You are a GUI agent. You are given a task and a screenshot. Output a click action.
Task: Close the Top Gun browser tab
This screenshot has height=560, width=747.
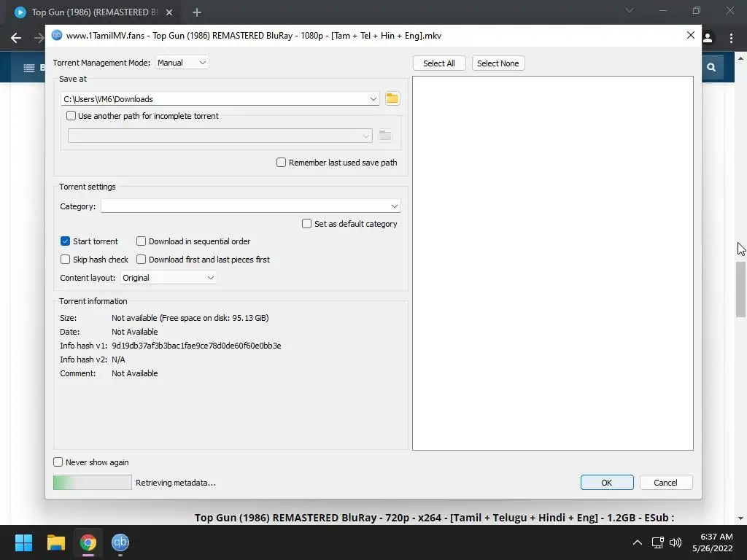pos(169,12)
